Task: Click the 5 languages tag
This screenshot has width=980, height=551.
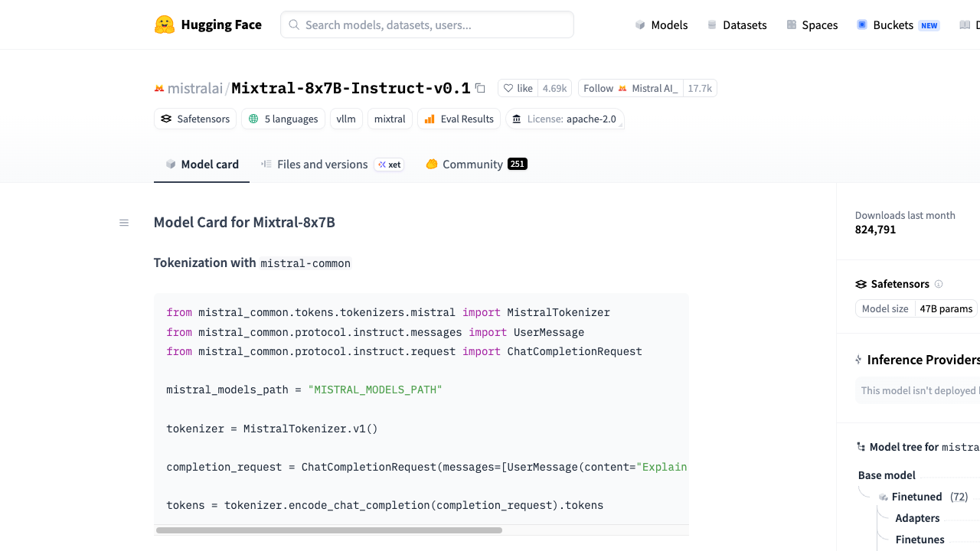Action: pyautogui.click(x=283, y=119)
